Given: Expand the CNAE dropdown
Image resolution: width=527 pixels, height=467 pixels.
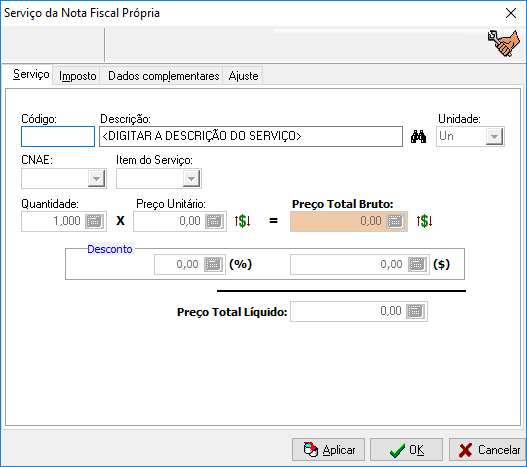Looking at the screenshot, I should (x=96, y=179).
